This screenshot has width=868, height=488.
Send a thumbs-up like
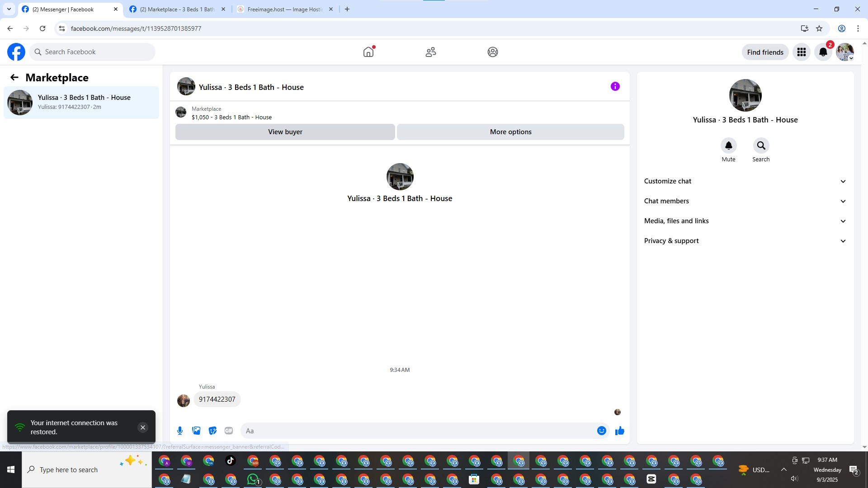[620, 431]
